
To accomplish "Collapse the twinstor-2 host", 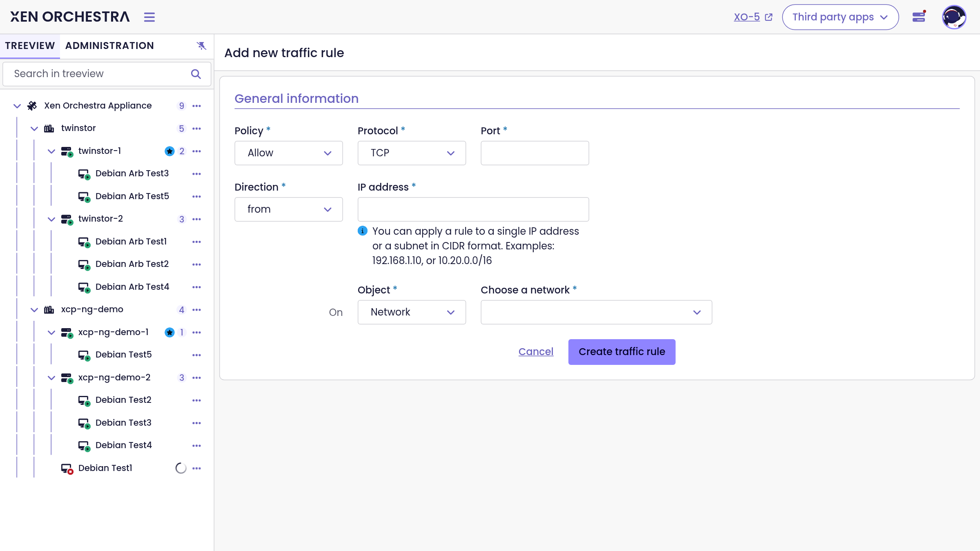I will click(x=51, y=219).
